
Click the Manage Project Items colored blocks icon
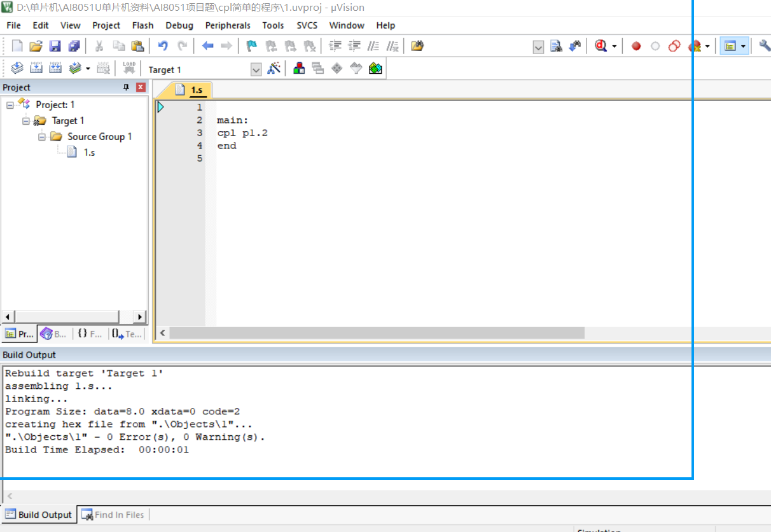point(298,69)
